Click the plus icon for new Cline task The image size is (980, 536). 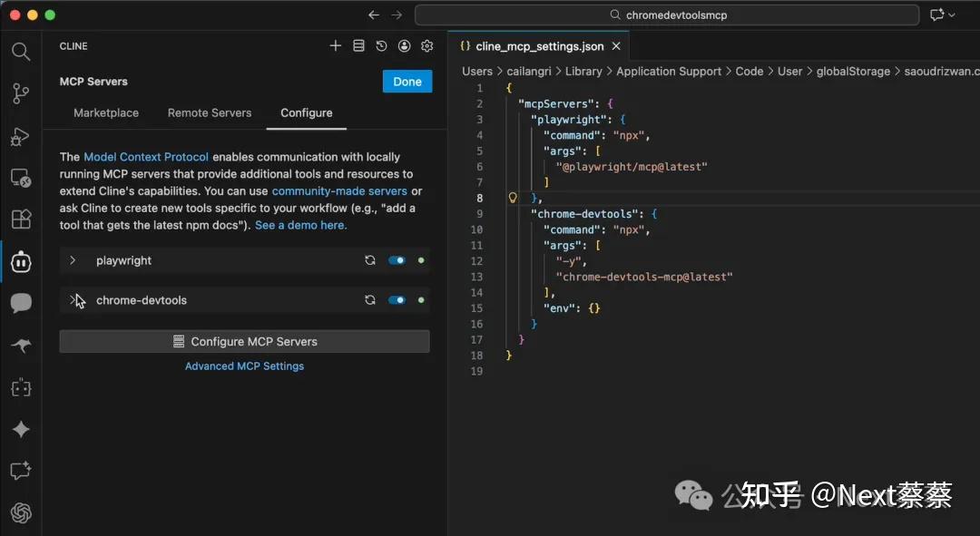tap(336, 46)
